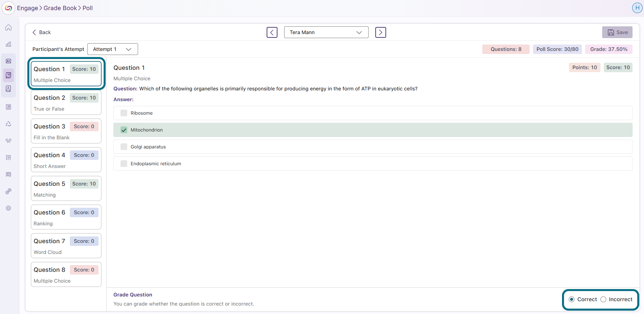Go to next participant arrow

coord(381,32)
